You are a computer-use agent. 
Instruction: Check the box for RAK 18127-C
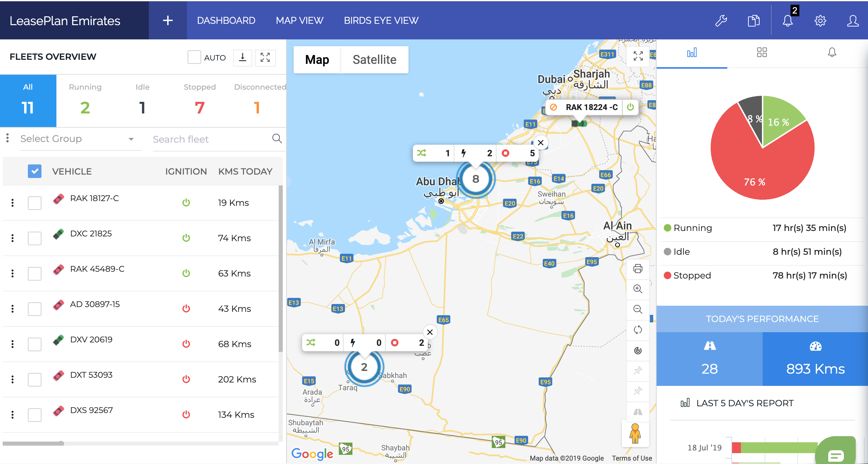(x=35, y=203)
